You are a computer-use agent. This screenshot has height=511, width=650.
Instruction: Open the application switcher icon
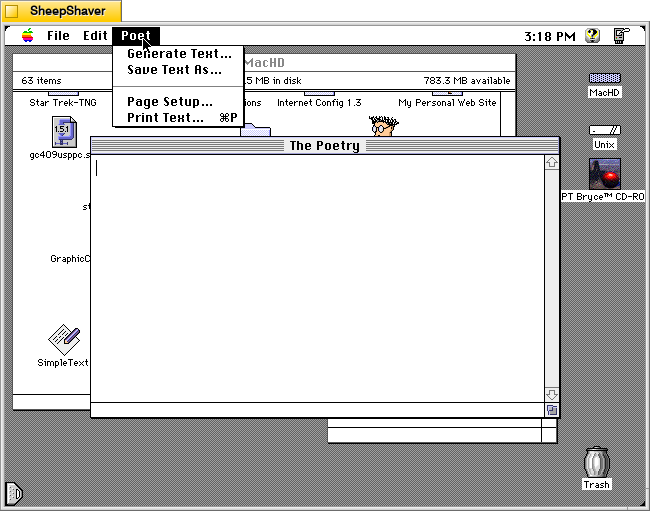click(x=621, y=36)
